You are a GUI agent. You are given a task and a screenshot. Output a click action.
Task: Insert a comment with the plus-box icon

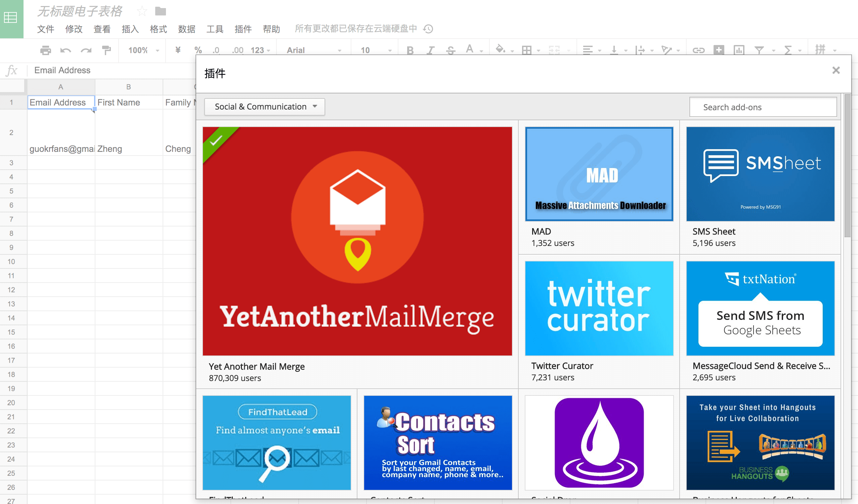coord(719,50)
